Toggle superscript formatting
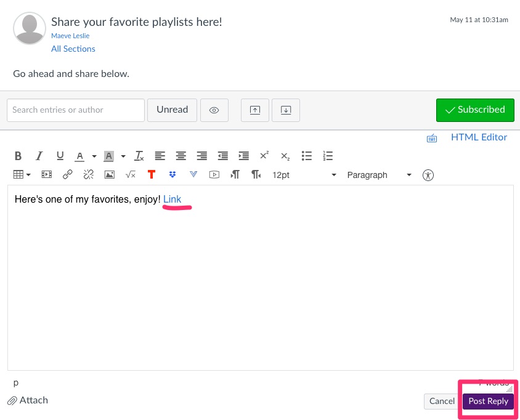This screenshot has height=420, width=520. (x=264, y=156)
